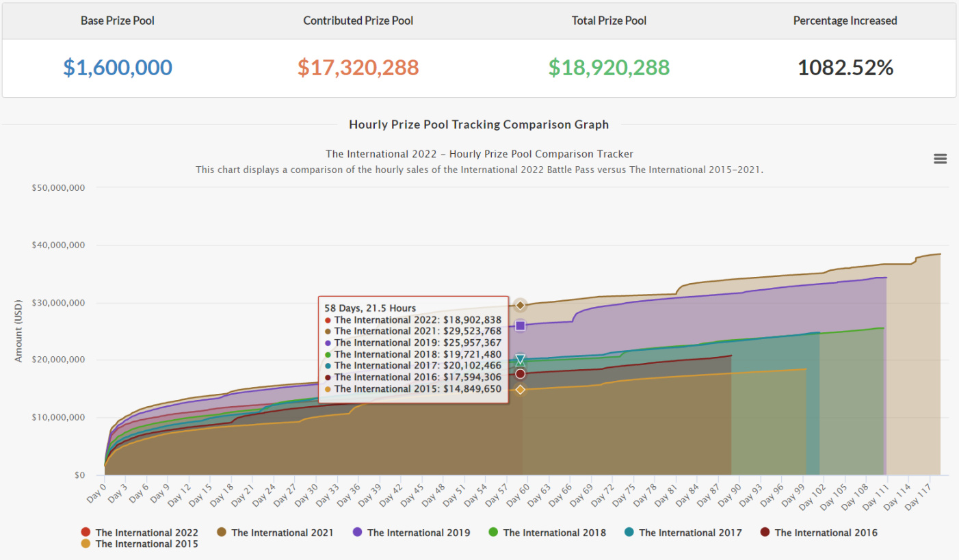This screenshot has height=560, width=959.
Task: Click the $17,320,288 contributed prize pool value
Action: 358,68
